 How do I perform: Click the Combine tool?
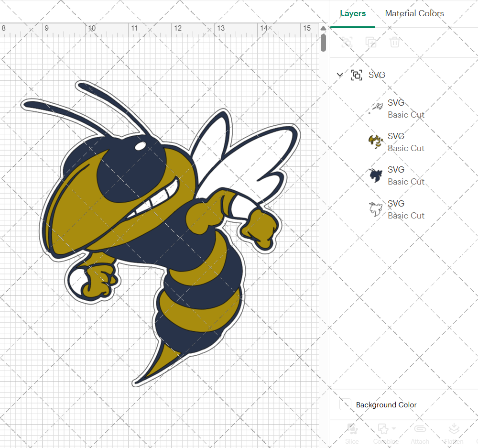[386, 433]
